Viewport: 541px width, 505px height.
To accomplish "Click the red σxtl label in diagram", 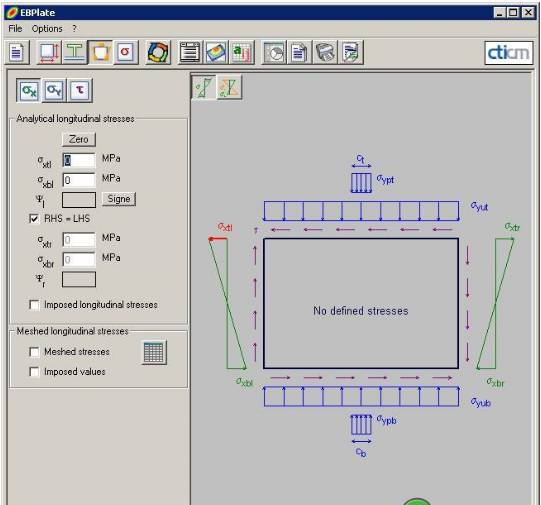I will pyautogui.click(x=225, y=227).
